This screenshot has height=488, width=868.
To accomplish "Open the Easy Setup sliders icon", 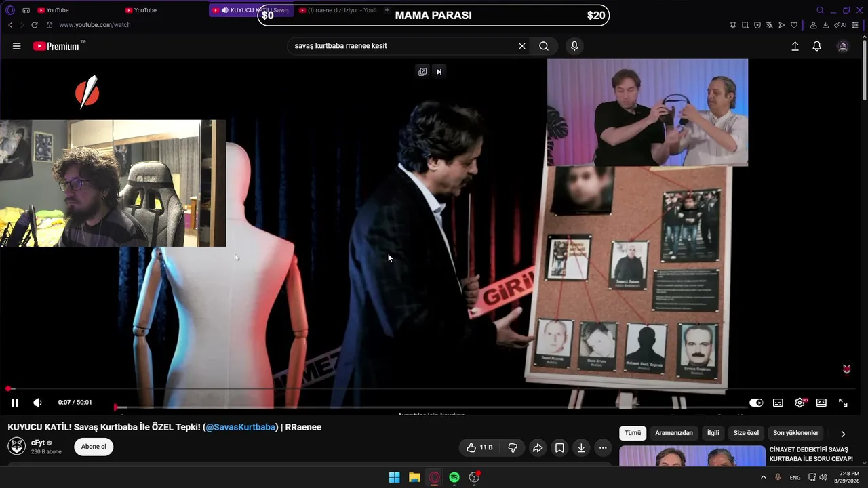I will pyautogui.click(x=855, y=25).
